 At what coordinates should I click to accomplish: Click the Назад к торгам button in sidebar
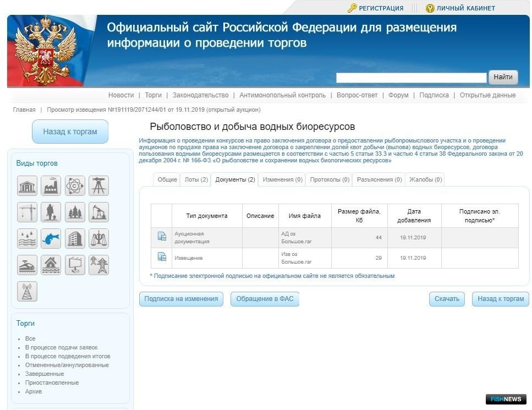click(70, 132)
